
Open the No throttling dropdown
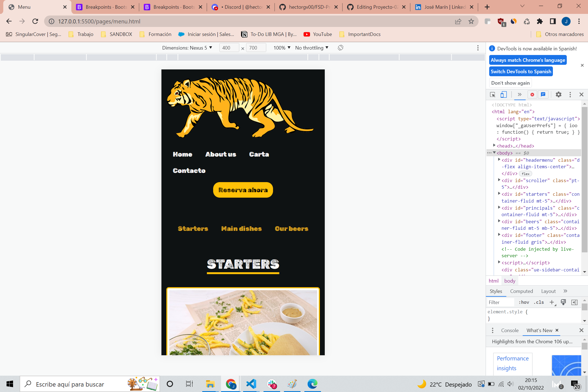(311, 48)
